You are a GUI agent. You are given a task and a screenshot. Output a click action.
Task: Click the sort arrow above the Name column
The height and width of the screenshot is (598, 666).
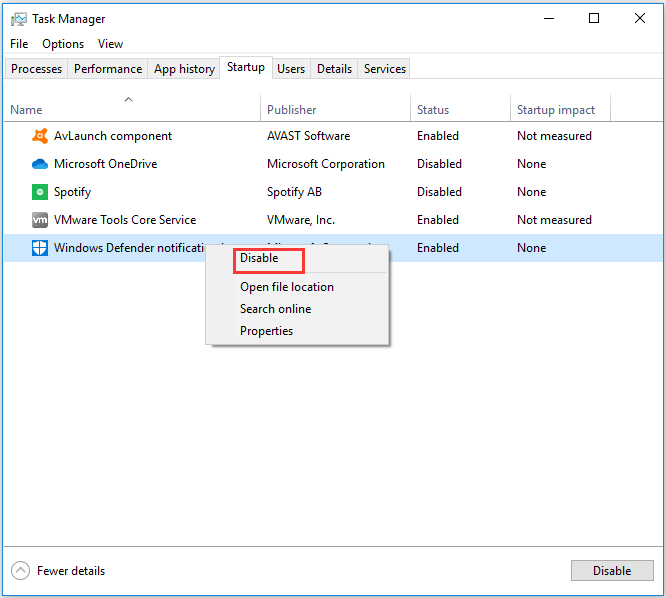click(128, 99)
